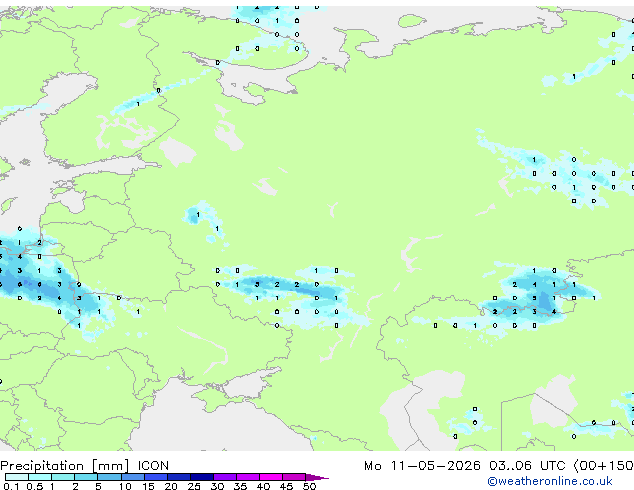Click the '03..06 UTC' time range text
634x490 pixels.
[527, 466]
